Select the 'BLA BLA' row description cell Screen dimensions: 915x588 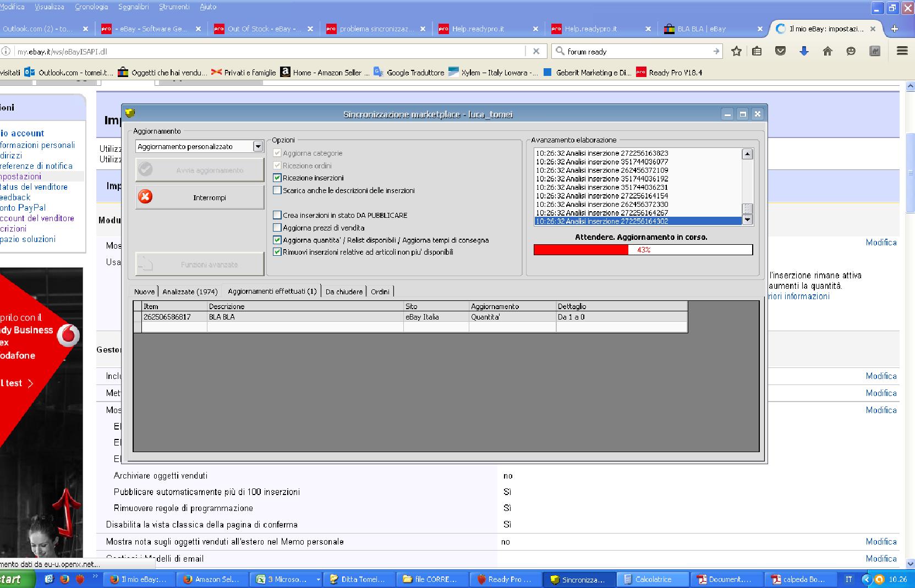coord(305,317)
